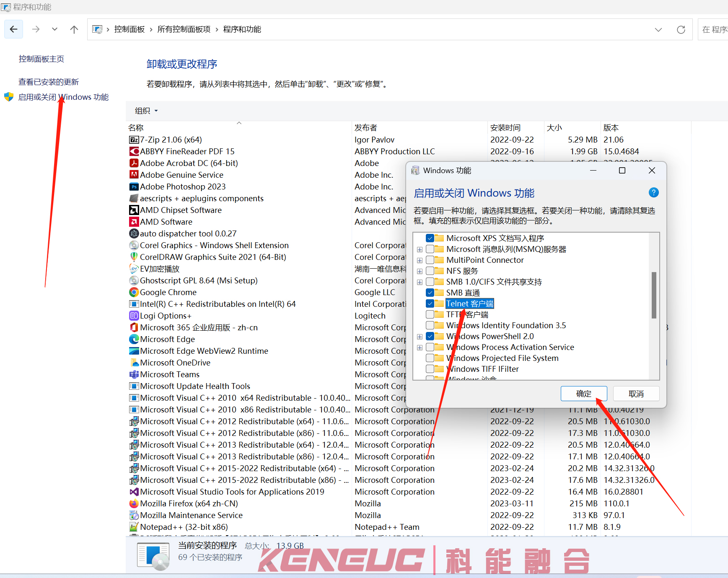
Task: Click the Mozilla Firefox icon
Action: click(134, 503)
